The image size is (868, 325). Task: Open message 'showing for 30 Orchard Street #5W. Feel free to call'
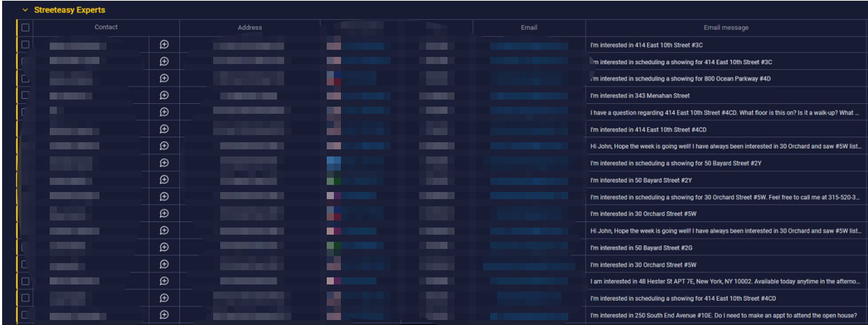pyautogui.click(x=725, y=197)
